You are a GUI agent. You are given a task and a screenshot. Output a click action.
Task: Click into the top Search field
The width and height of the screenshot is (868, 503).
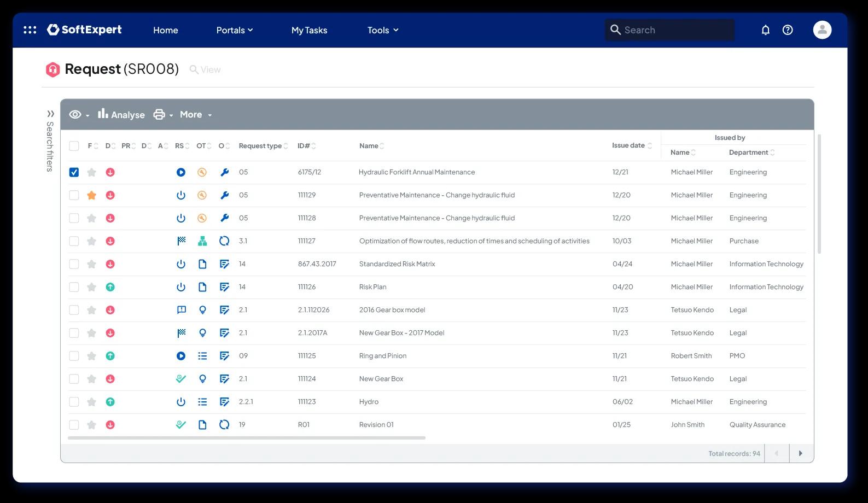click(670, 30)
